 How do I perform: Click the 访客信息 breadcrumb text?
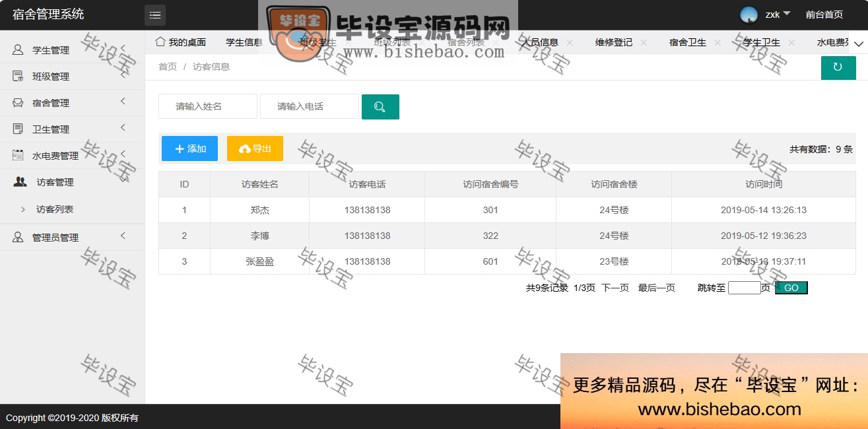[x=211, y=67]
